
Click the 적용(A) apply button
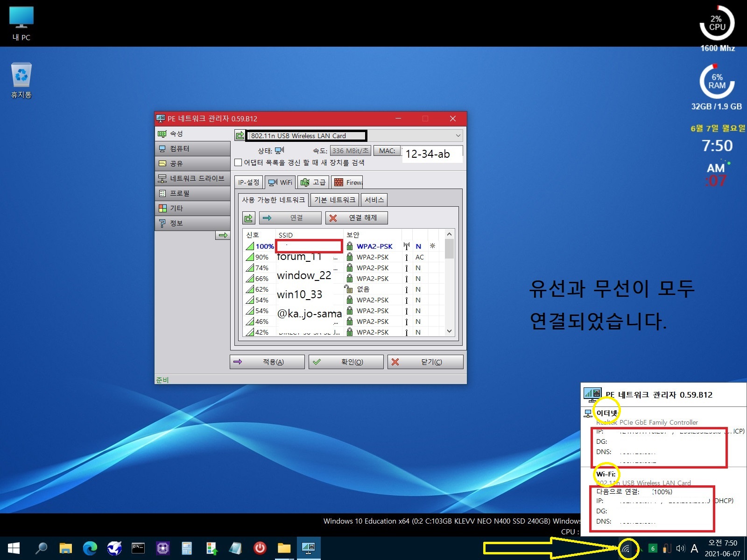click(x=267, y=362)
